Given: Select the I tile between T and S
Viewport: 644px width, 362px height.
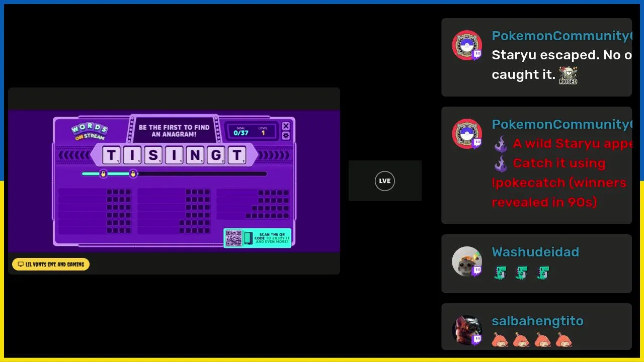Looking at the screenshot, I should point(132,155).
